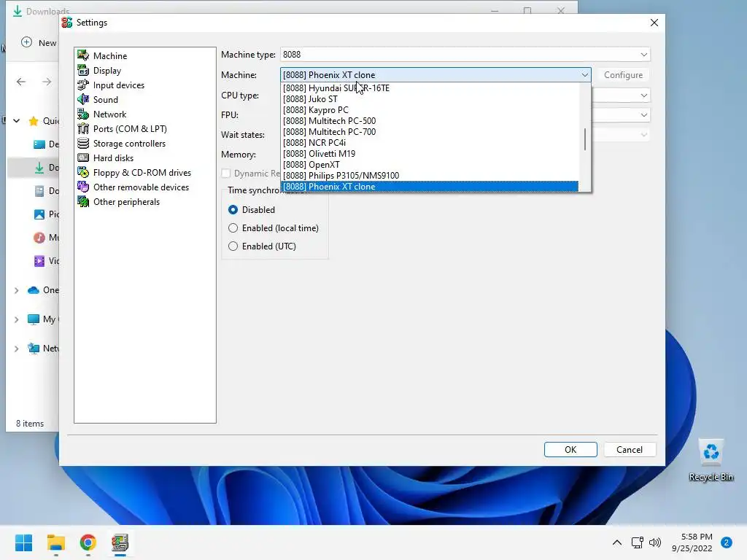Open the Machine settings category icon
This screenshot has height=560, width=747.
point(83,55)
